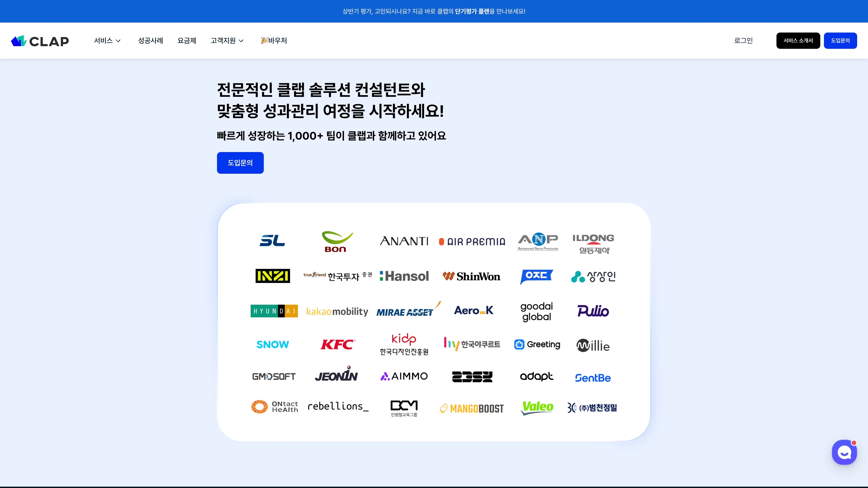Click the black 23S2 striped logo
The width and height of the screenshot is (868, 488).
click(x=472, y=377)
